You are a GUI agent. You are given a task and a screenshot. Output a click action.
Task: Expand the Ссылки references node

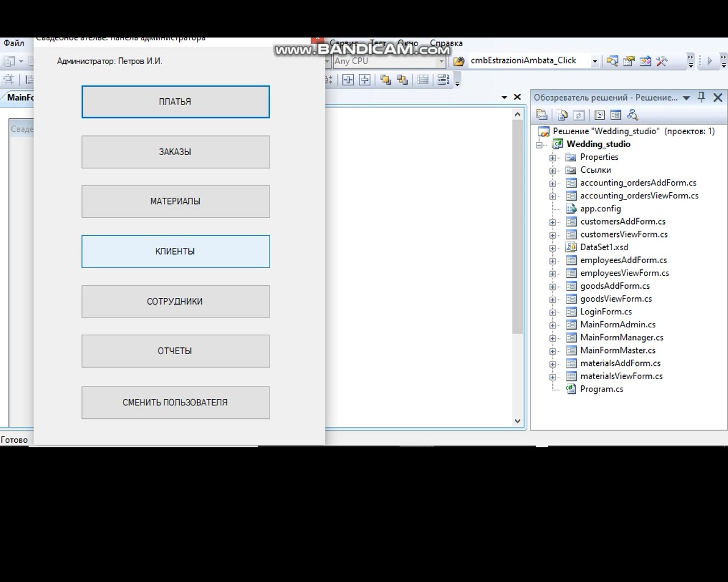tap(552, 171)
